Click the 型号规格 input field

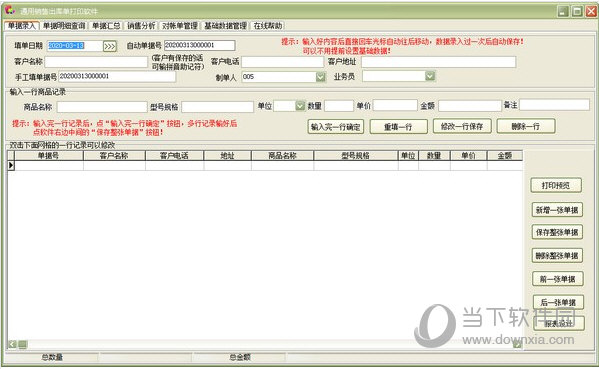click(217, 107)
